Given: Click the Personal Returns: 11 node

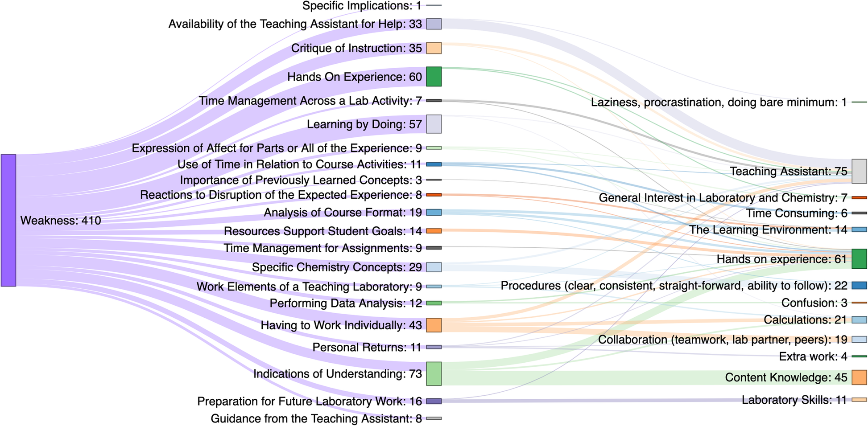Looking at the screenshot, I should click(x=434, y=347).
